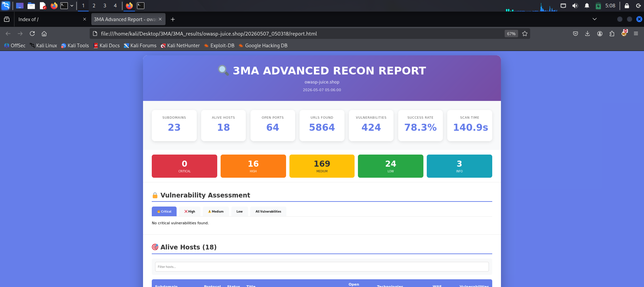Click the yellow Medium count box
The image size is (644, 287).
tap(322, 166)
